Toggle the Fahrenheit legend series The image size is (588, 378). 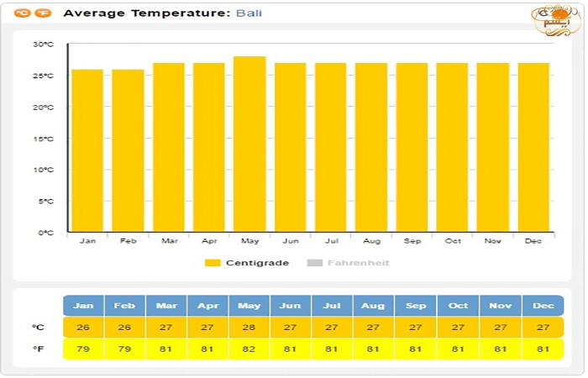coord(359,263)
